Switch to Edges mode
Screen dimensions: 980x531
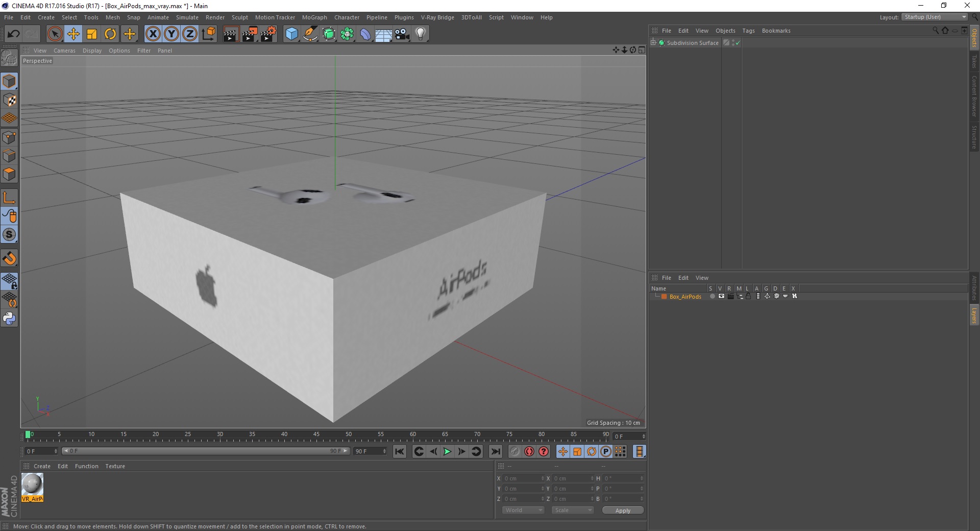(9, 156)
